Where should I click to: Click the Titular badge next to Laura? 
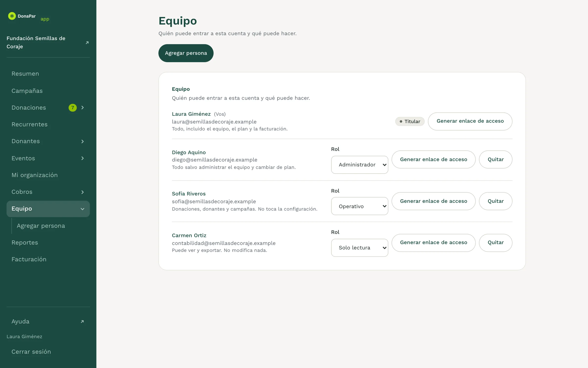(x=410, y=121)
